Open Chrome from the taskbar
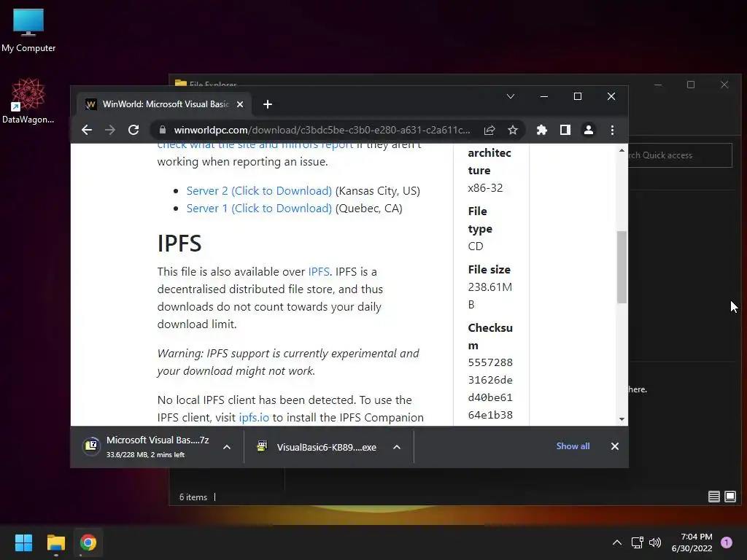 pyautogui.click(x=88, y=542)
